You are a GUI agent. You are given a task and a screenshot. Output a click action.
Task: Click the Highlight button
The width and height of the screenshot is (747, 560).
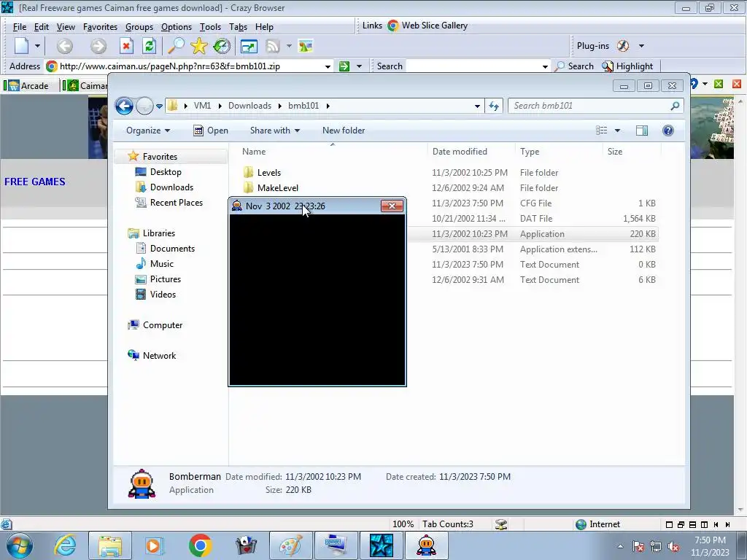pyautogui.click(x=628, y=66)
